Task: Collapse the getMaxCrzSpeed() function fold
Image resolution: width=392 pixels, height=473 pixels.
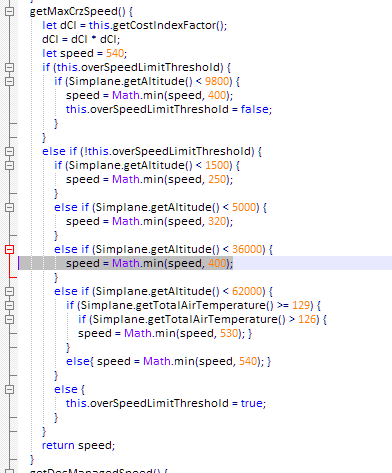Action: click(x=10, y=11)
